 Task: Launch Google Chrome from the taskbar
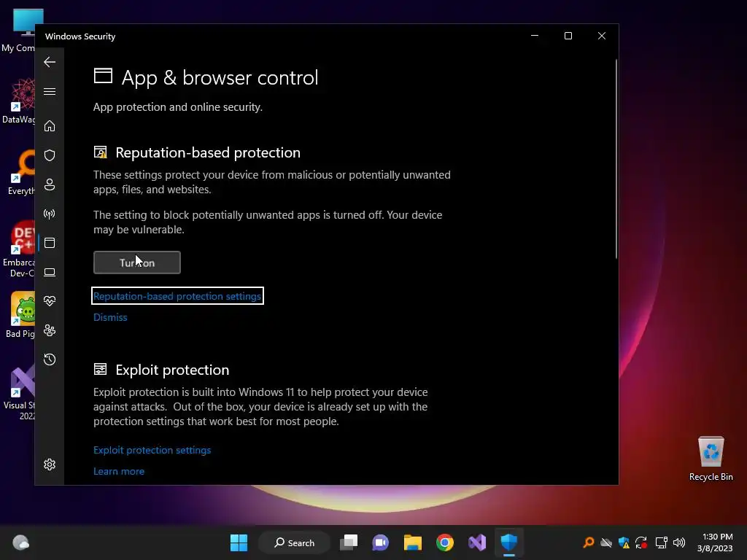point(444,542)
